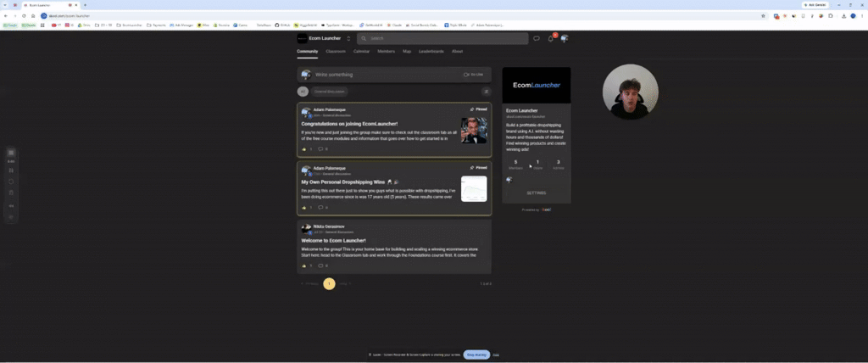
Task: Like the Welcome to Ecom Launcher post
Action: [x=304, y=266]
